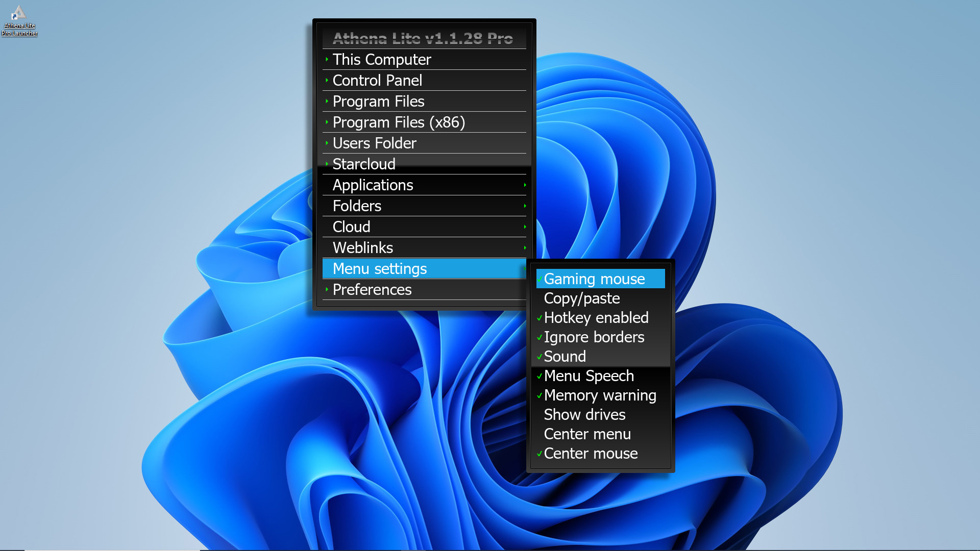Uncheck the Ignore borders option

click(x=594, y=337)
